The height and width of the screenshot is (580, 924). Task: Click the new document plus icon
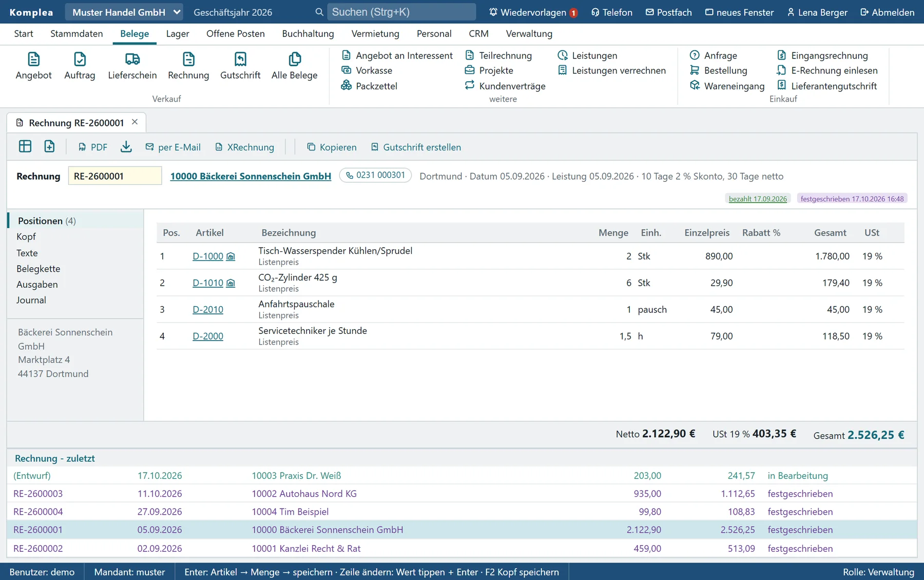tap(49, 147)
